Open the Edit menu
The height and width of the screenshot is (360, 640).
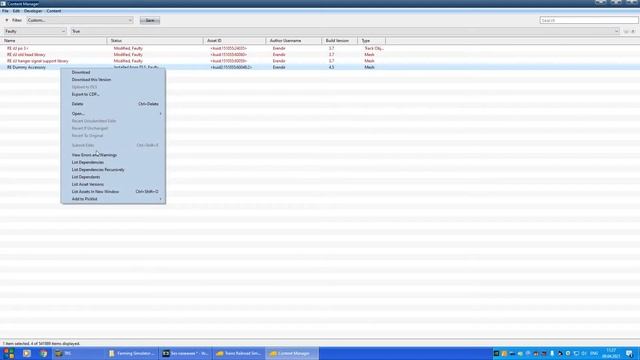point(16,11)
